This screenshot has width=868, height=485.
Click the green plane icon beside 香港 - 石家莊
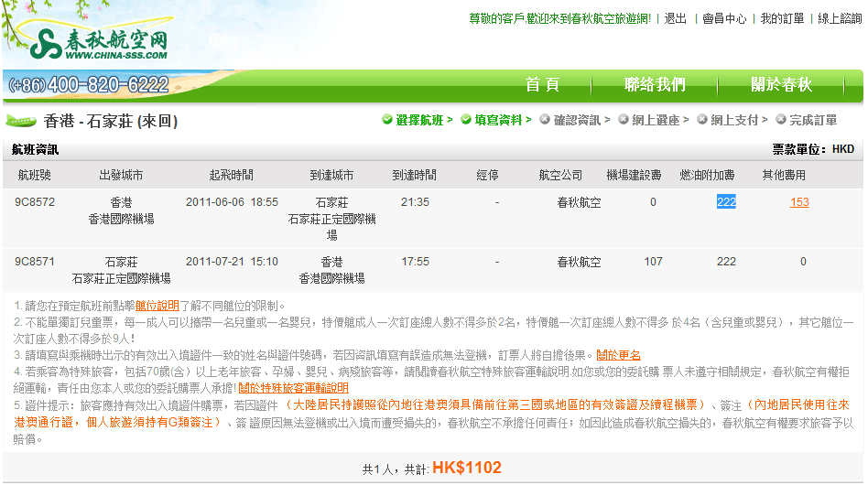coord(21,121)
